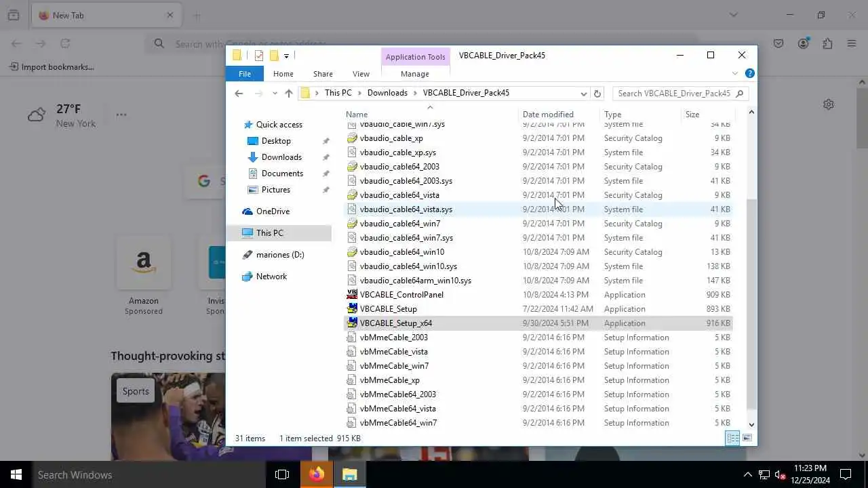Click the File Explorer taskbar icon
Image resolution: width=868 pixels, height=488 pixels.
click(x=349, y=474)
